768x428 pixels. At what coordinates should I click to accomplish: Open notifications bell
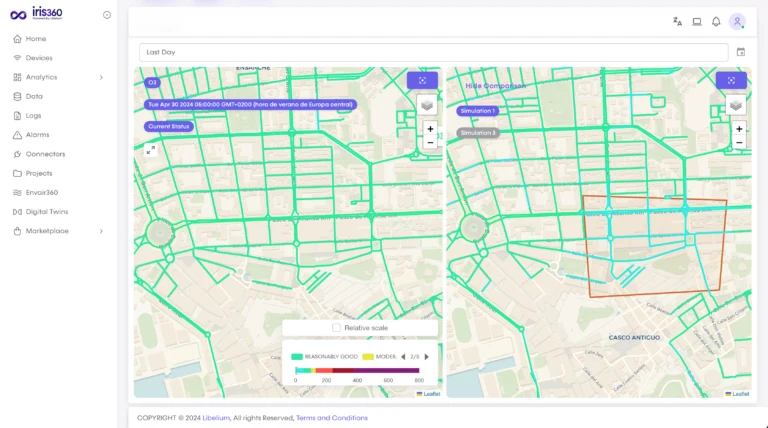tap(716, 22)
